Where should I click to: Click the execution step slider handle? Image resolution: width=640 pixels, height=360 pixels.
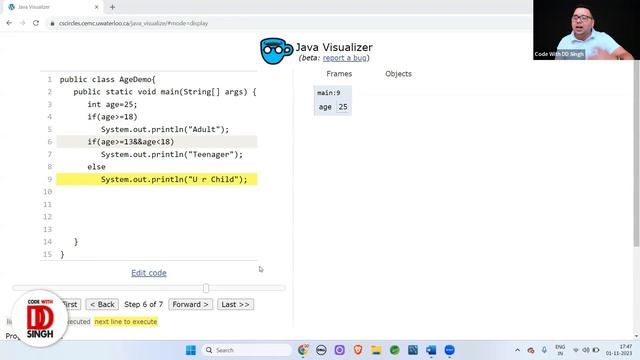tap(206, 288)
